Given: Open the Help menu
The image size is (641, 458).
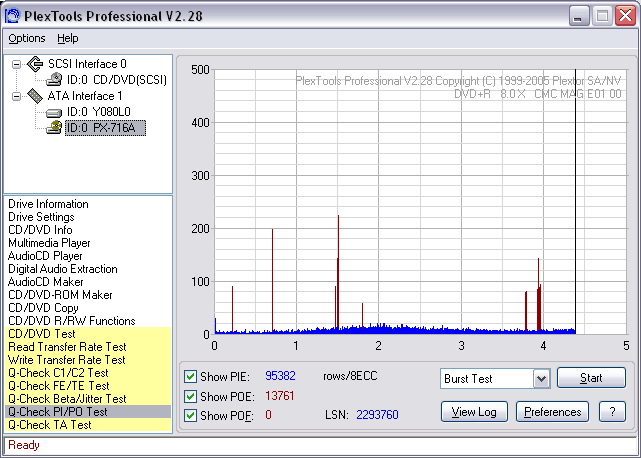Looking at the screenshot, I should tap(67, 38).
